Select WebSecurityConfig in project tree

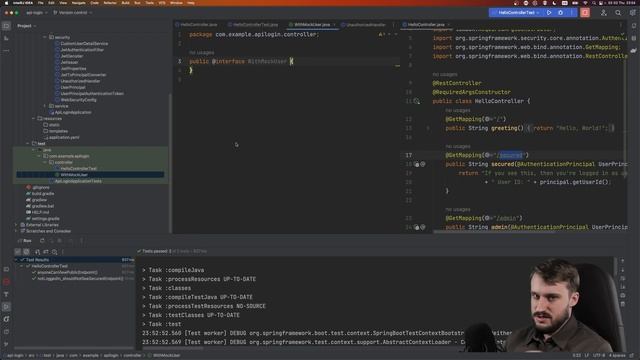click(78, 100)
